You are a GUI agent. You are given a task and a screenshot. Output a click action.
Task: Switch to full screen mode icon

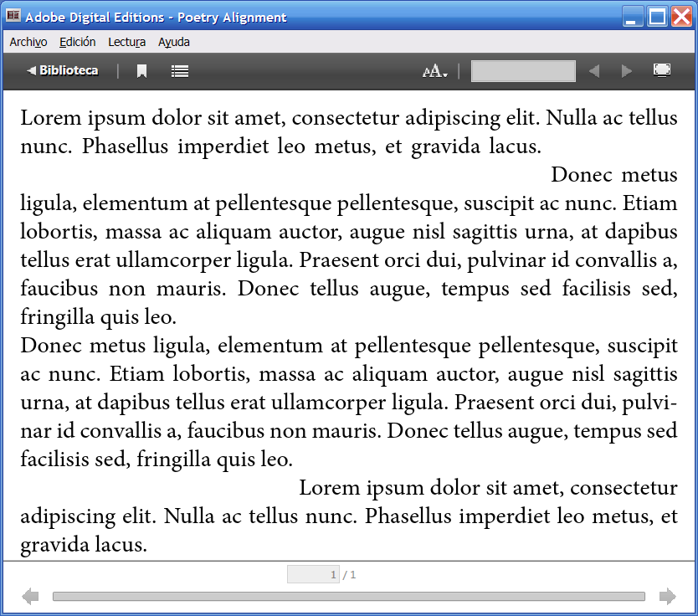662,70
